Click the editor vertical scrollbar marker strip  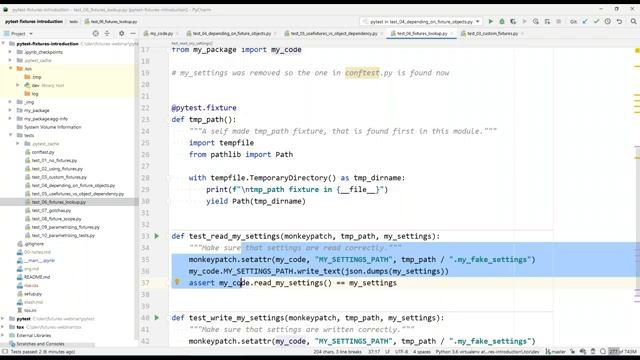tap(637, 196)
